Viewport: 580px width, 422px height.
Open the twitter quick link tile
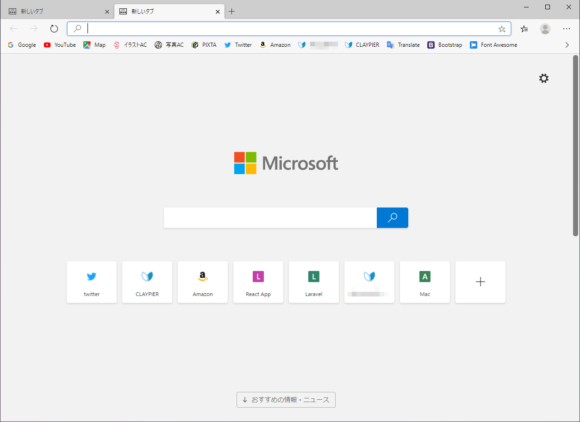[92, 282]
